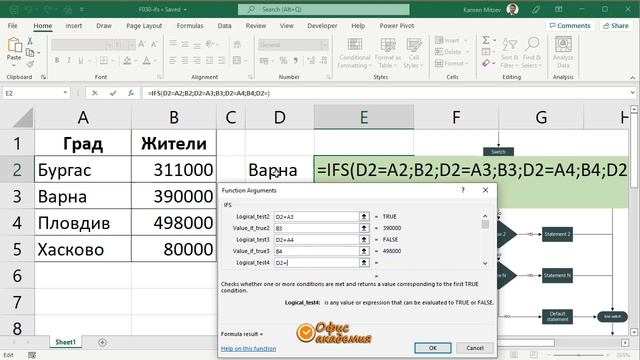The width and height of the screenshot is (640, 360).
Task: Collapse the ribbon with chevron
Action: (632, 78)
